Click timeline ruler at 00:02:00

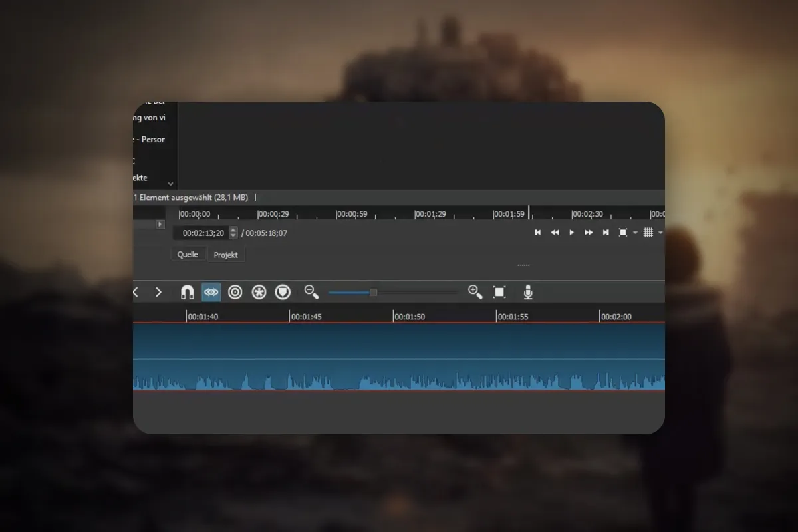(616, 317)
